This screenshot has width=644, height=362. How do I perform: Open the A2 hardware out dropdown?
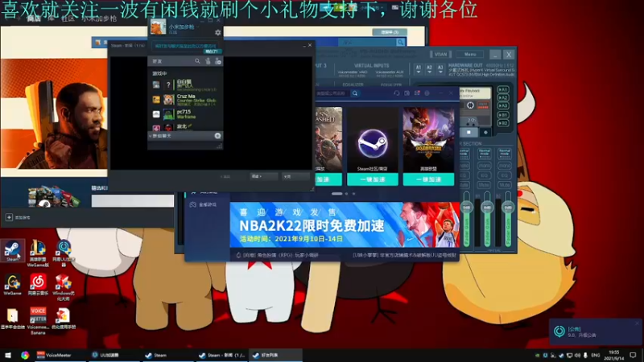(x=429, y=68)
